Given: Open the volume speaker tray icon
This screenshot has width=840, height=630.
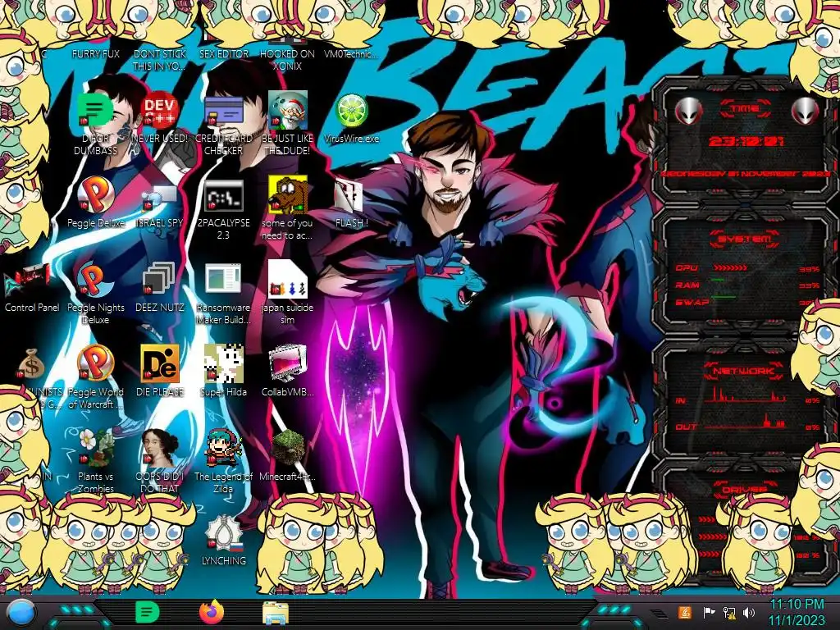Looking at the screenshot, I should 749,613.
